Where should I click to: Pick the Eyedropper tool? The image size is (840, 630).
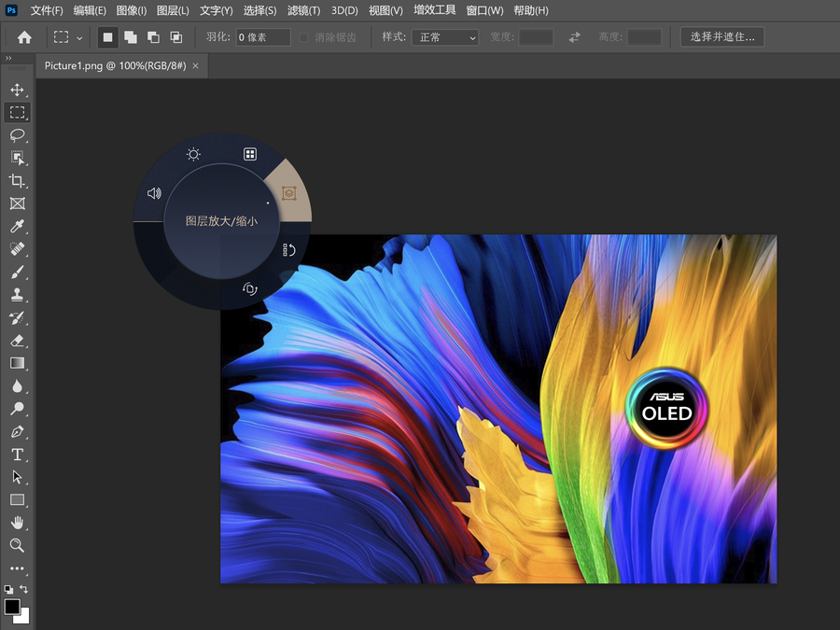tap(17, 227)
